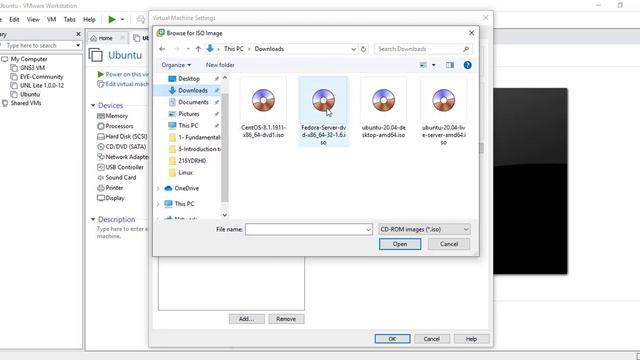
Task: Select ubuntu-20.04-desktop-amd64.iso file
Action: (x=383, y=109)
